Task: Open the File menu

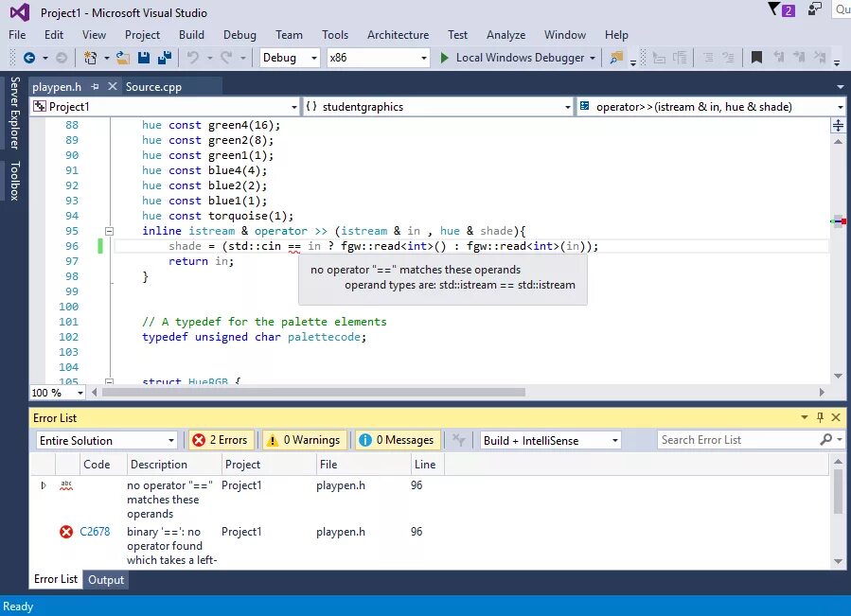Action: tap(17, 35)
